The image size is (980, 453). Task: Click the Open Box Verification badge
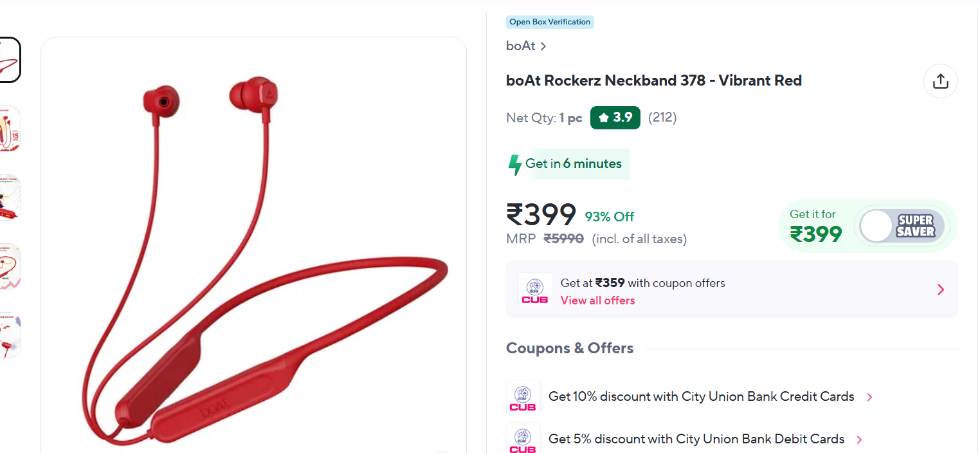(x=549, y=22)
